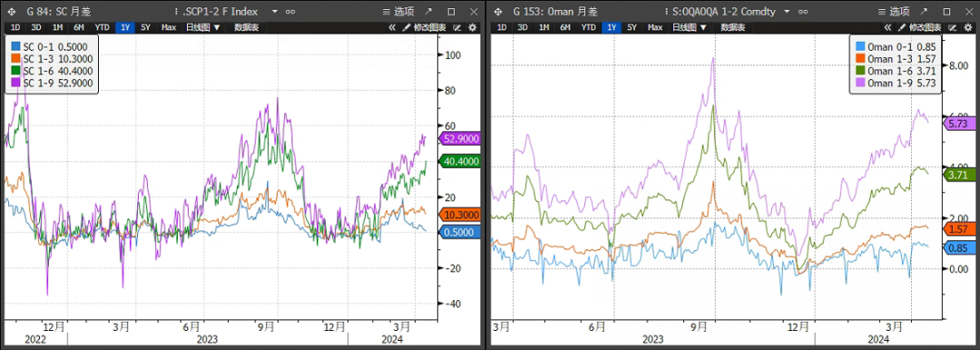Click the move handle icon on G 153 panel
980x350 pixels.
(x=498, y=11)
